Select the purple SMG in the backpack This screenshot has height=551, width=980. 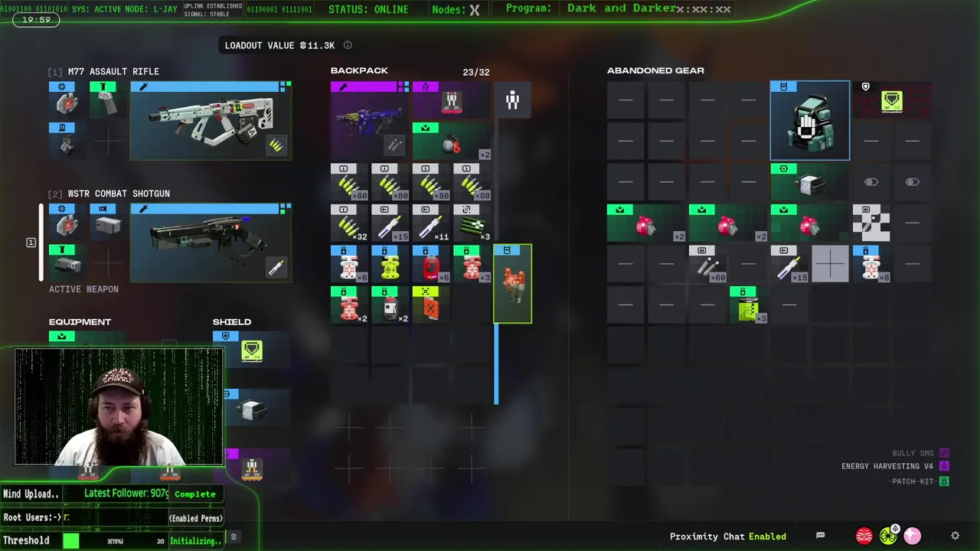(370, 120)
